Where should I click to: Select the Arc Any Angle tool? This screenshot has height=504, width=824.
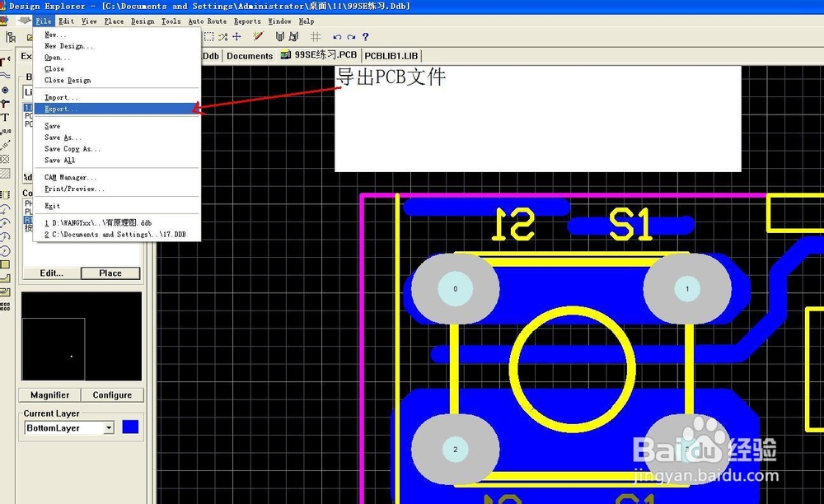[x=5, y=237]
